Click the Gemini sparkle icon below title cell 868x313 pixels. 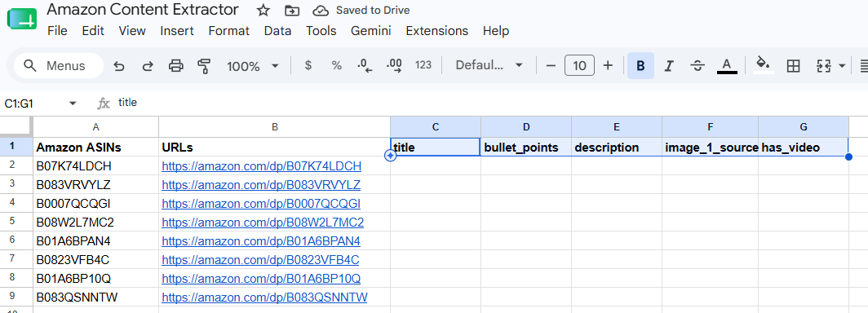pyautogui.click(x=390, y=156)
